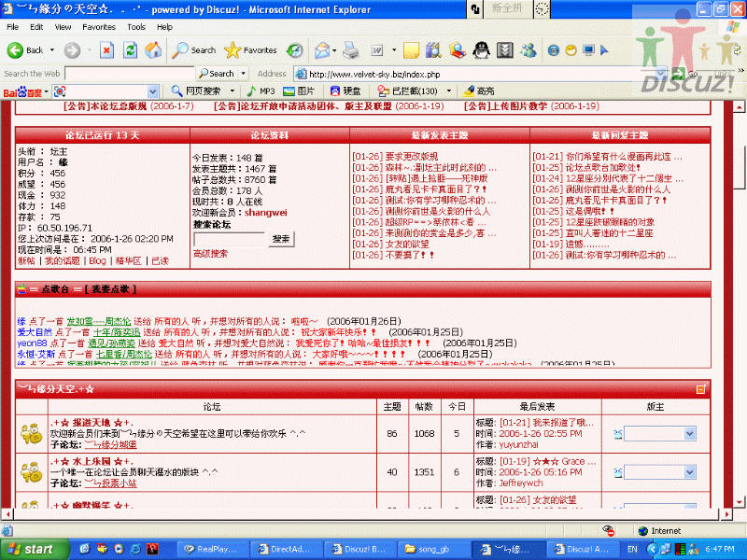Image resolution: width=747 pixels, height=560 pixels.
Task: Print the page with Printer icon
Action: (x=351, y=50)
